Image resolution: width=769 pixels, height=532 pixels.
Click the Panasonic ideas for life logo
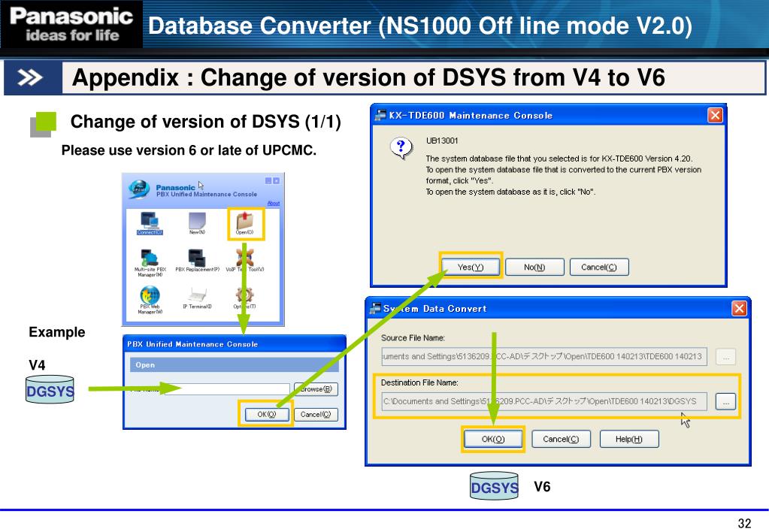click(71, 24)
